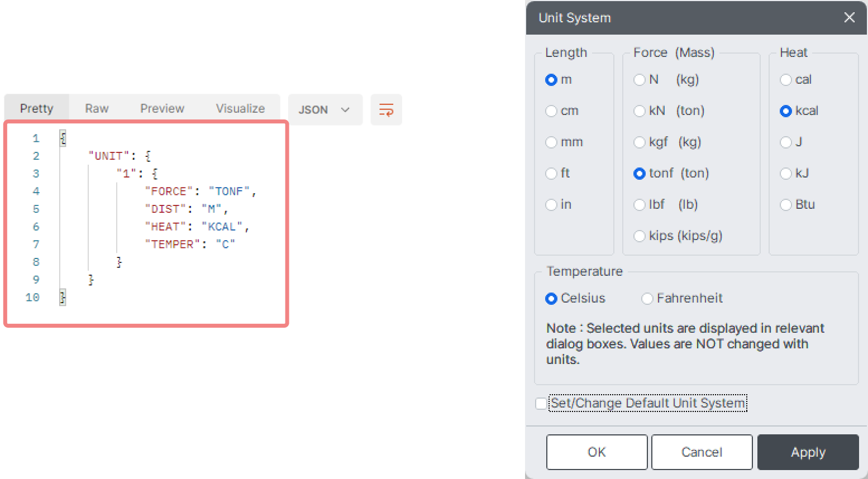Click the "FORCE" key in response
868x479 pixels.
[x=169, y=191]
